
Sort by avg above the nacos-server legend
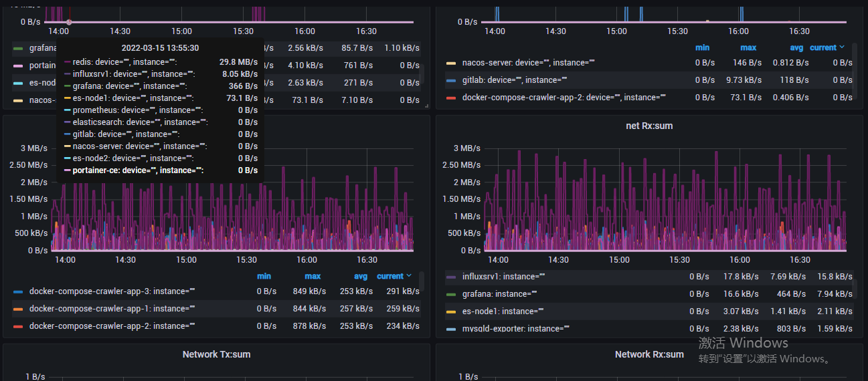(x=796, y=47)
